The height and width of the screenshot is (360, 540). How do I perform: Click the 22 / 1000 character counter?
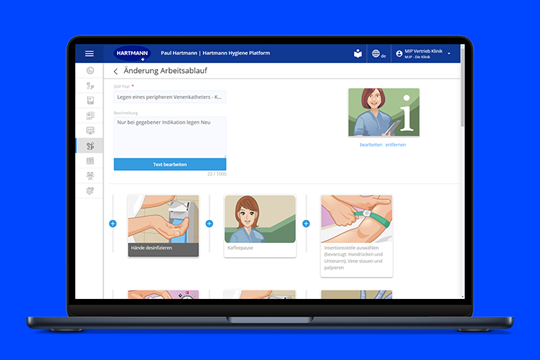click(217, 174)
